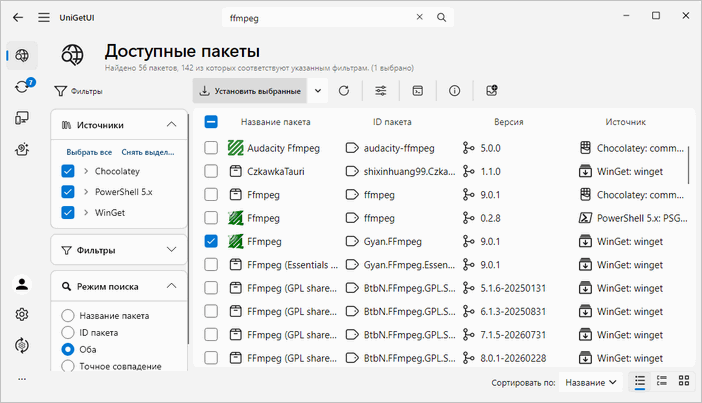Uncheck the Chocolatey source checkbox

(x=68, y=171)
